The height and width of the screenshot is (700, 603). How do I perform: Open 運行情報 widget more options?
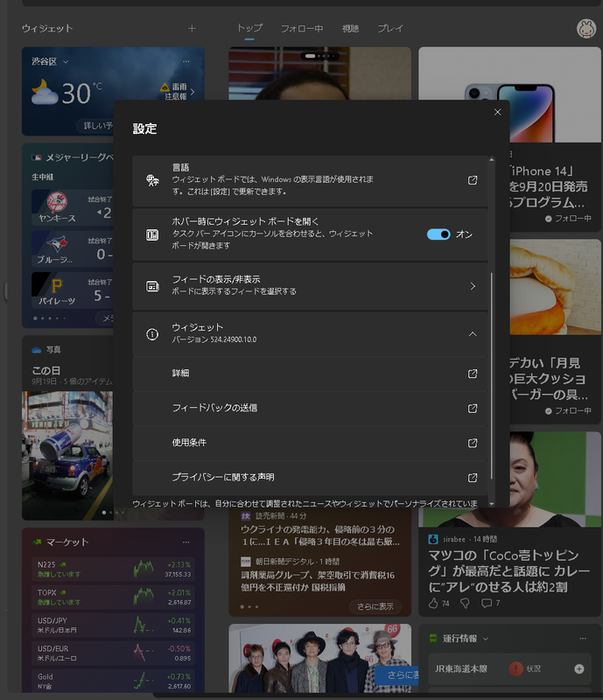583,639
